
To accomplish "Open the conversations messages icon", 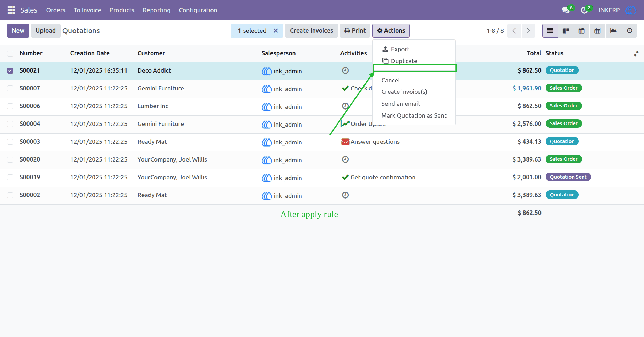I will (x=566, y=10).
